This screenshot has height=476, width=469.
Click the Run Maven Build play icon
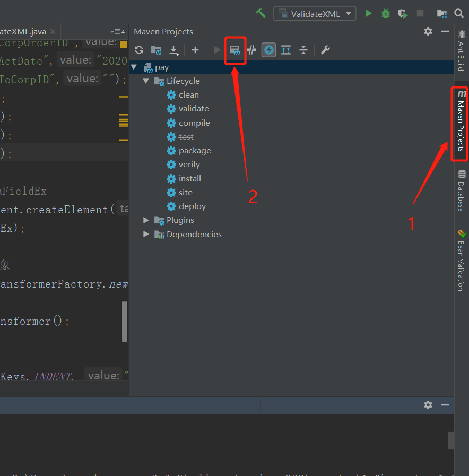point(217,50)
